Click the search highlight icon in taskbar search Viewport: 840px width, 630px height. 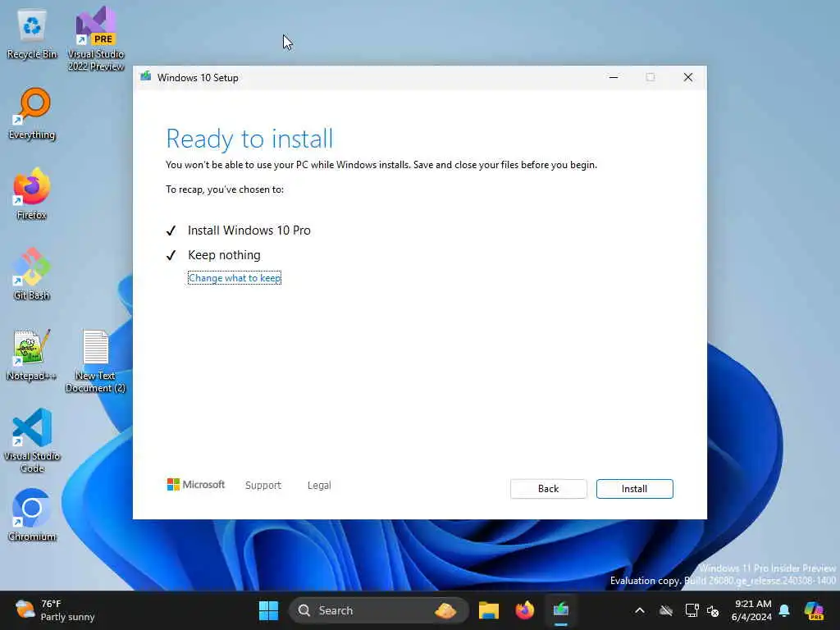click(x=445, y=610)
